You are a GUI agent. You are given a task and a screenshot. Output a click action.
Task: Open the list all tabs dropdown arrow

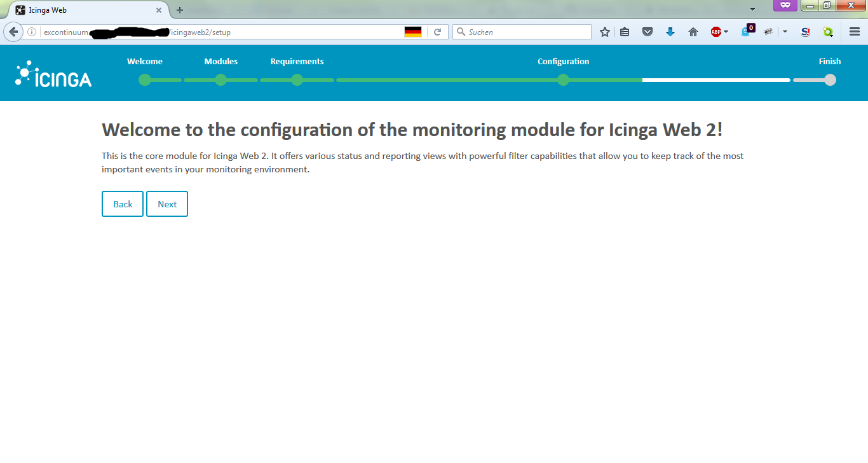(x=753, y=10)
